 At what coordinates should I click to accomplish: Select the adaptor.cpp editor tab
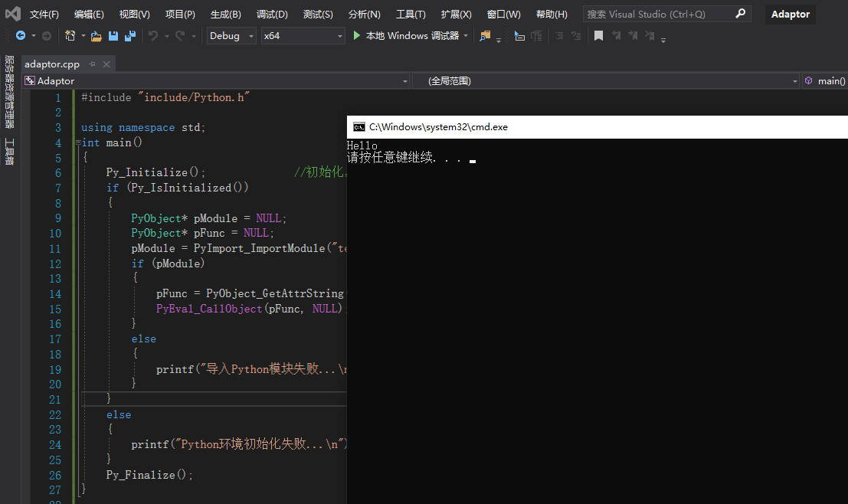52,64
